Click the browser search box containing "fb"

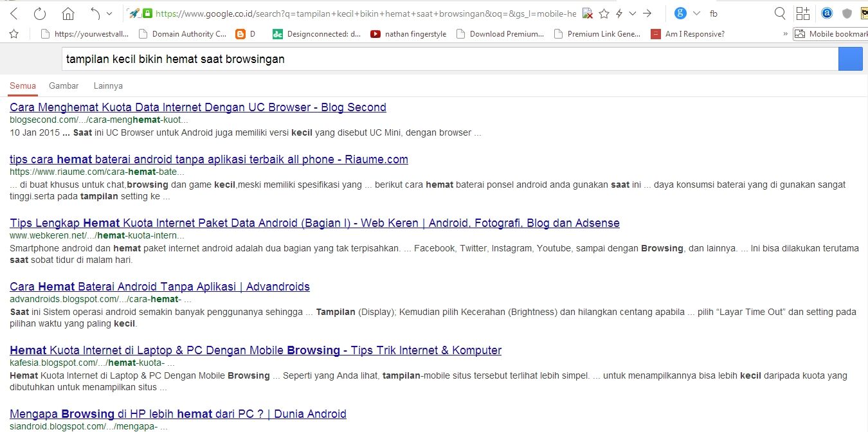point(739,14)
